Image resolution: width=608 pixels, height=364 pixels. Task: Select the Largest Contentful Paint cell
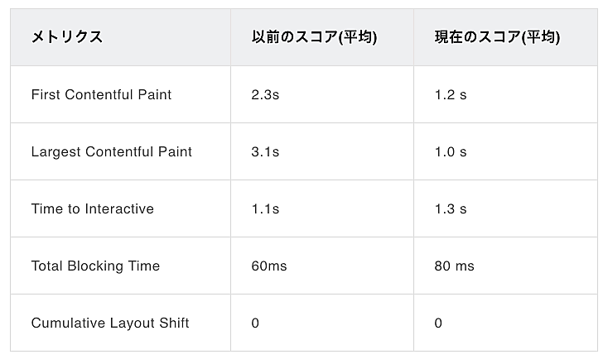111,151
